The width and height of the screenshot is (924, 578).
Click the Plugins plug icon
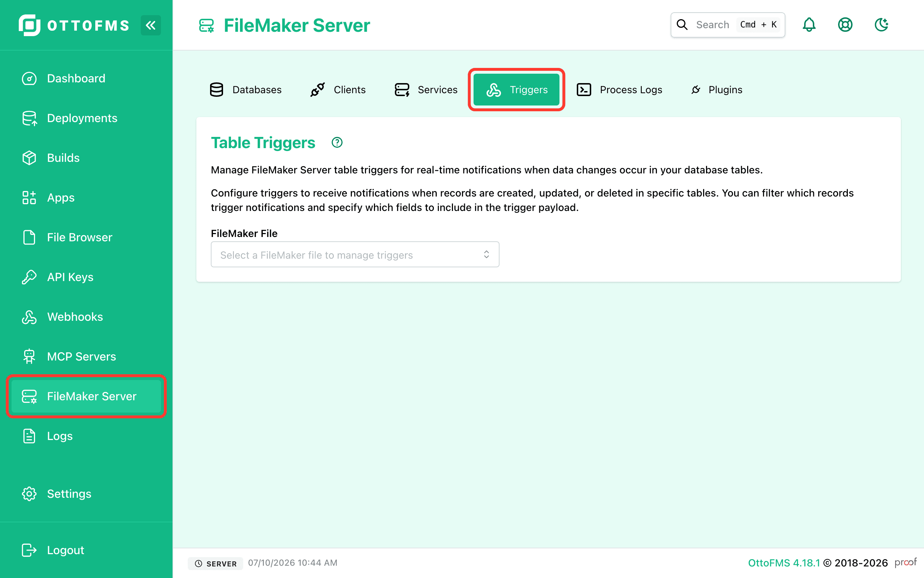[696, 90]
